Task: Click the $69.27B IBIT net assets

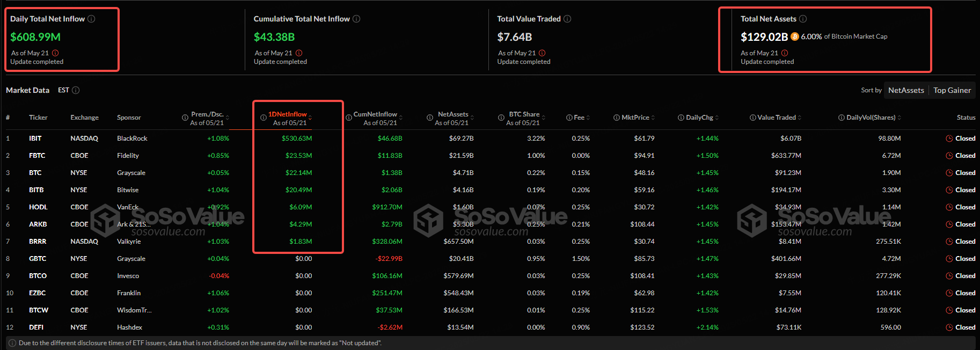Action: 462,138
